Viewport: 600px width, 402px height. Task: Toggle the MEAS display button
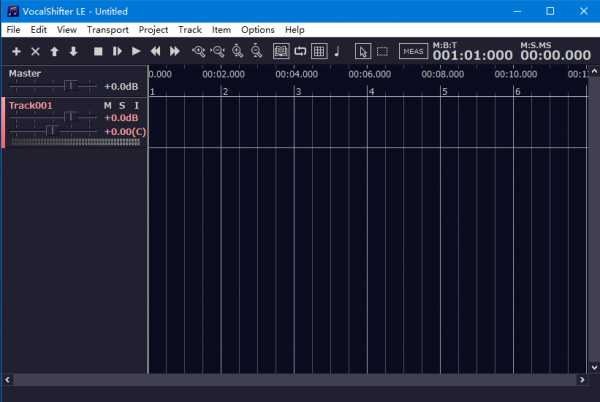413,51
